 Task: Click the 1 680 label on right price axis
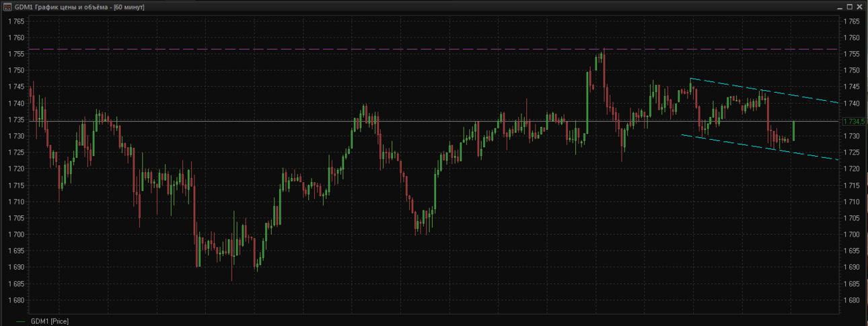point(853,300)
